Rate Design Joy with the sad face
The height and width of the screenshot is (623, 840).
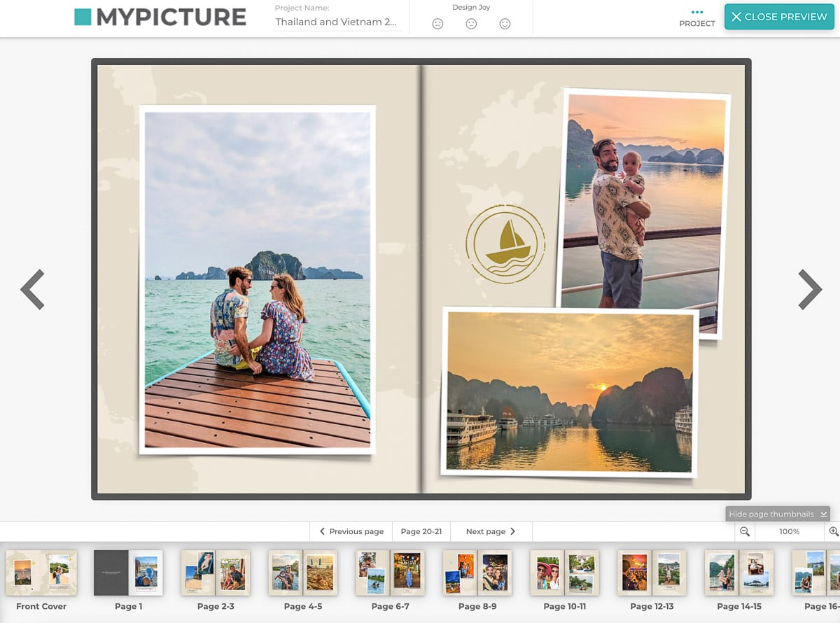point(438,23)
